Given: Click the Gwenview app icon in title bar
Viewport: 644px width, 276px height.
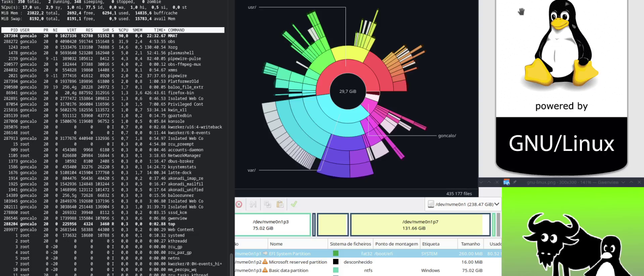Looking at the screenshot, I should tap(506, 182).
